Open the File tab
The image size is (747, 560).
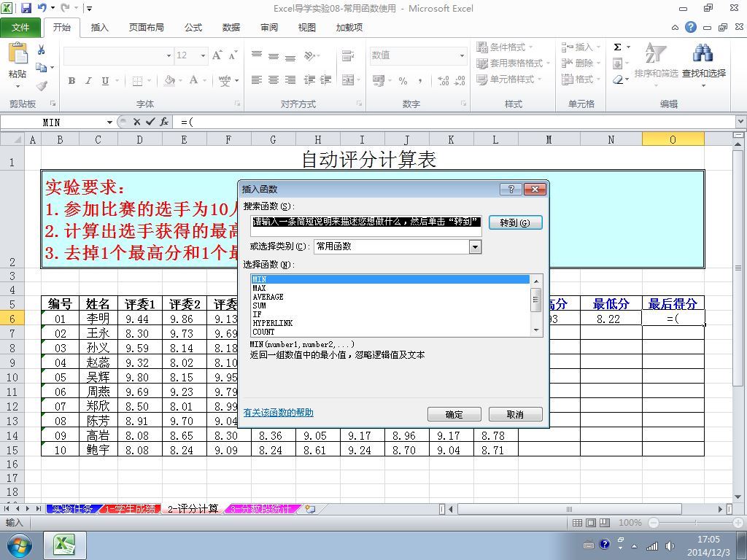[20, 28]
